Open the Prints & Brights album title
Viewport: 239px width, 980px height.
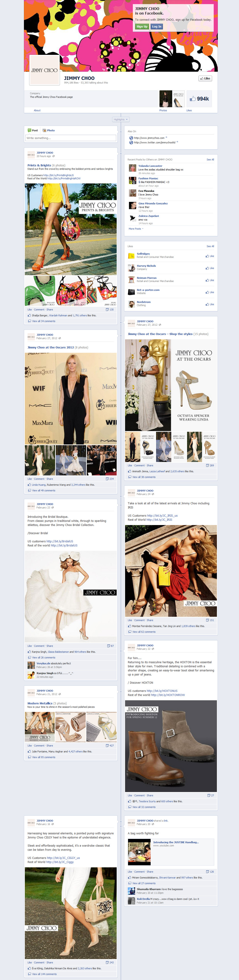point(39,165)
